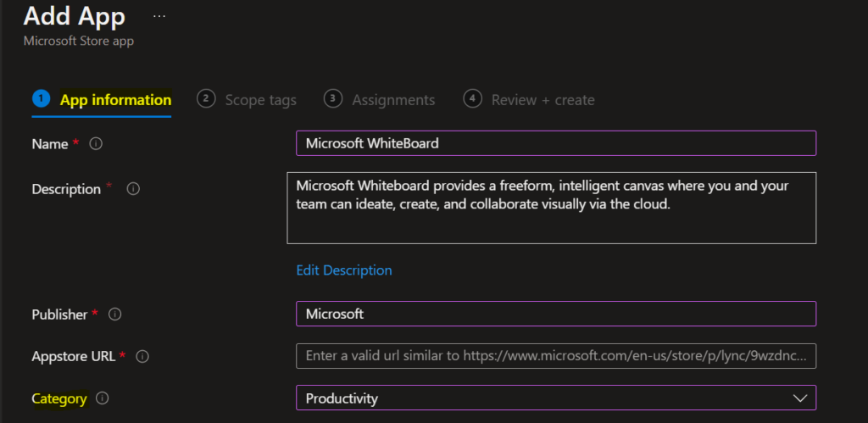Image resolution: width=868 pixels, height=423 pixels.
Task: Go to the Assignments step
Action: point(379,100)
